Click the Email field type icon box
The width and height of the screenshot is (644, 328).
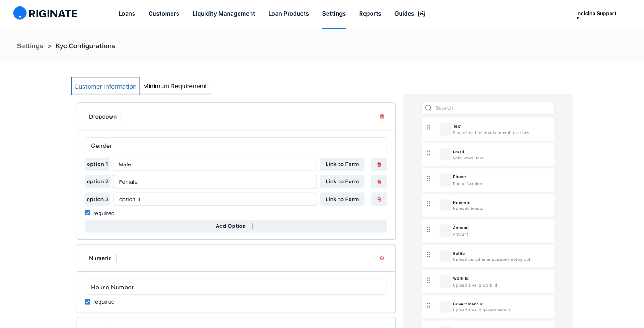(x=445, y=154)
